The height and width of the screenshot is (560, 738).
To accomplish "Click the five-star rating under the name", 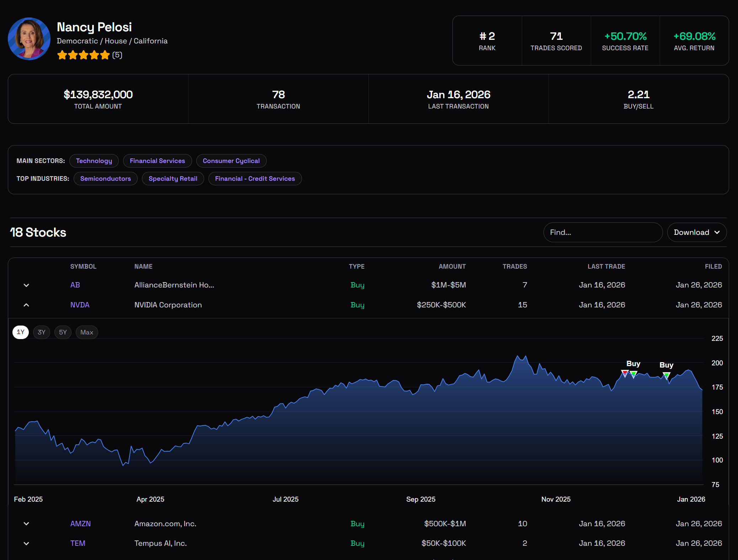I will (84, 55).
